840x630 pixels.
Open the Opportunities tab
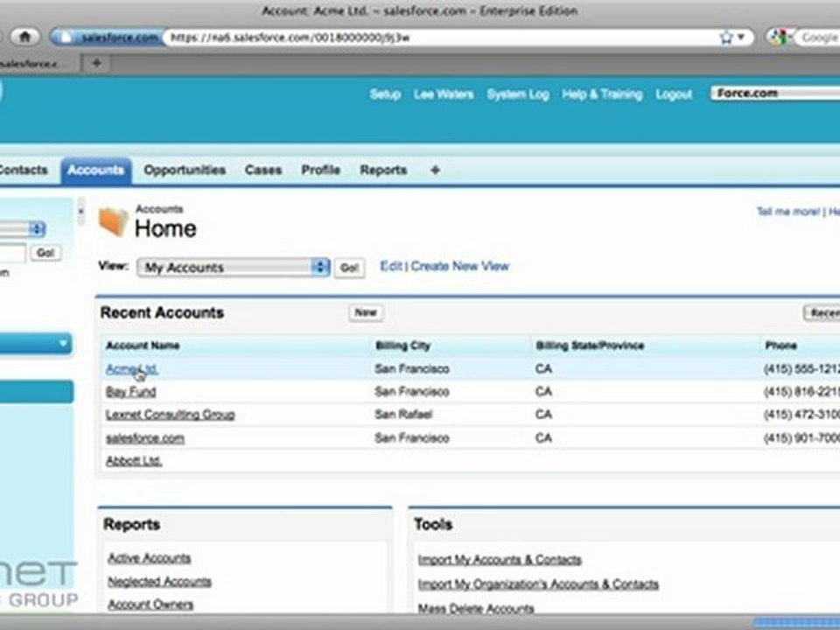185,171
